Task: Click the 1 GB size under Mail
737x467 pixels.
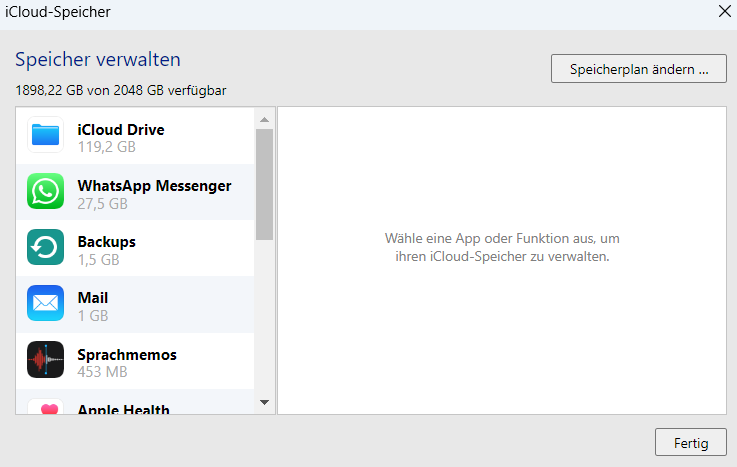Action: click(x=93, y=316)
